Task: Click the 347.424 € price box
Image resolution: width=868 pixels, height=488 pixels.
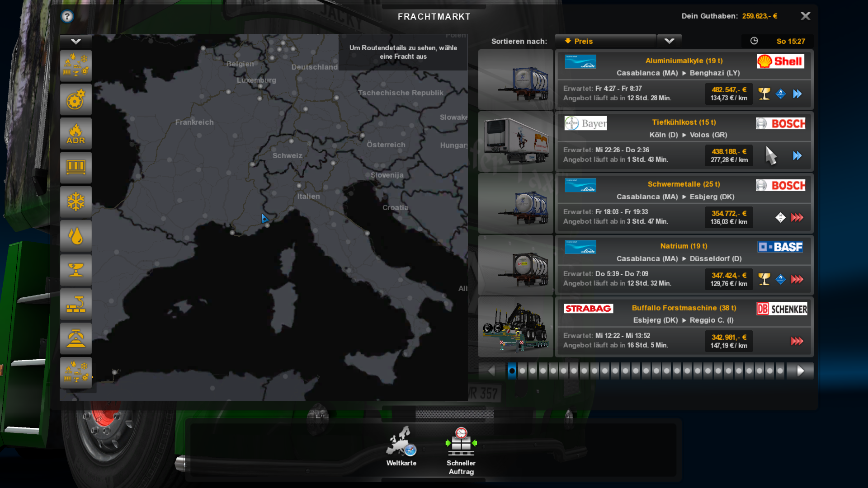Action: tap(729, 279)
